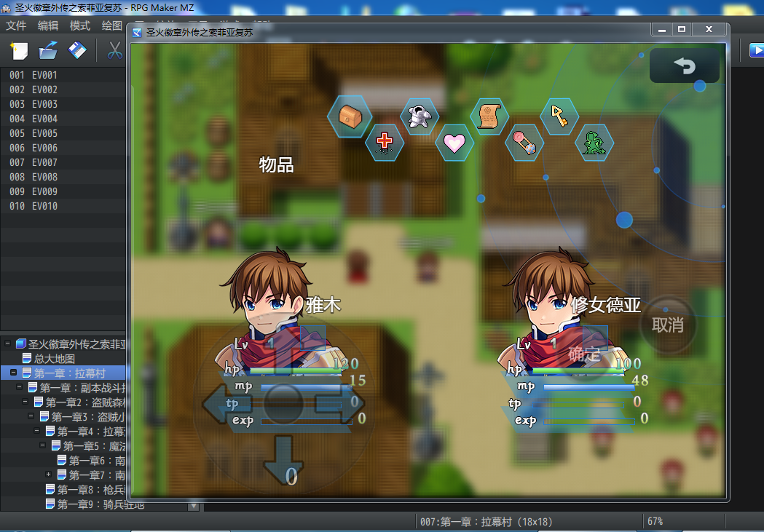Screen dimensions: 764x532
Task: Tap the down arrow on the virtual D-pad
Action: (x=283, y=460)
